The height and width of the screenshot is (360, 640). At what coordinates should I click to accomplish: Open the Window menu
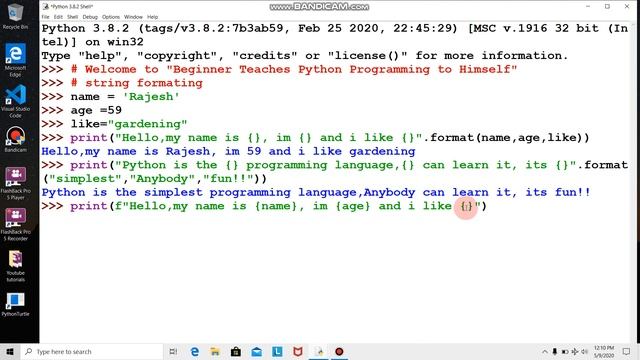tap(133, 17)
